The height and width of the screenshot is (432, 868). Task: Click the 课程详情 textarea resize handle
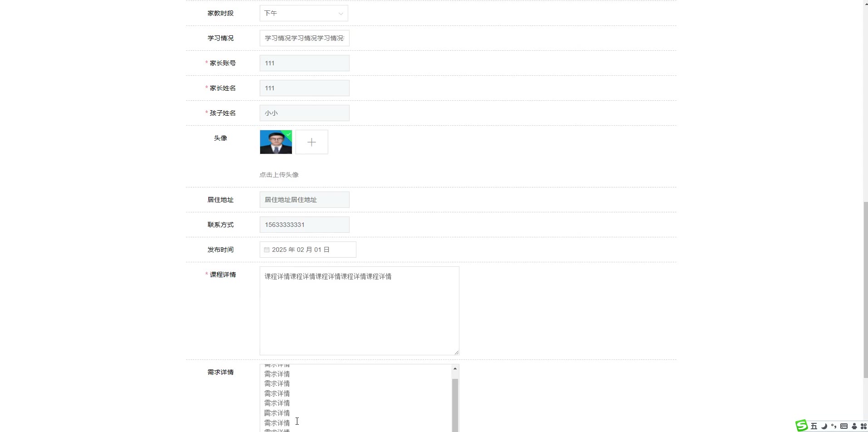point(456,352)
